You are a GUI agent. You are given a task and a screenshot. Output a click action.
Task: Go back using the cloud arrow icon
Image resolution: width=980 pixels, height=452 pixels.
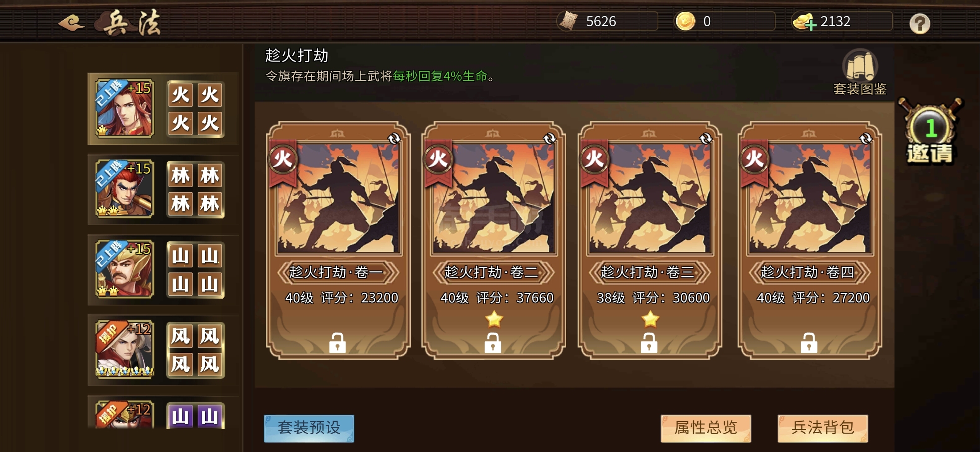[72, 23]
